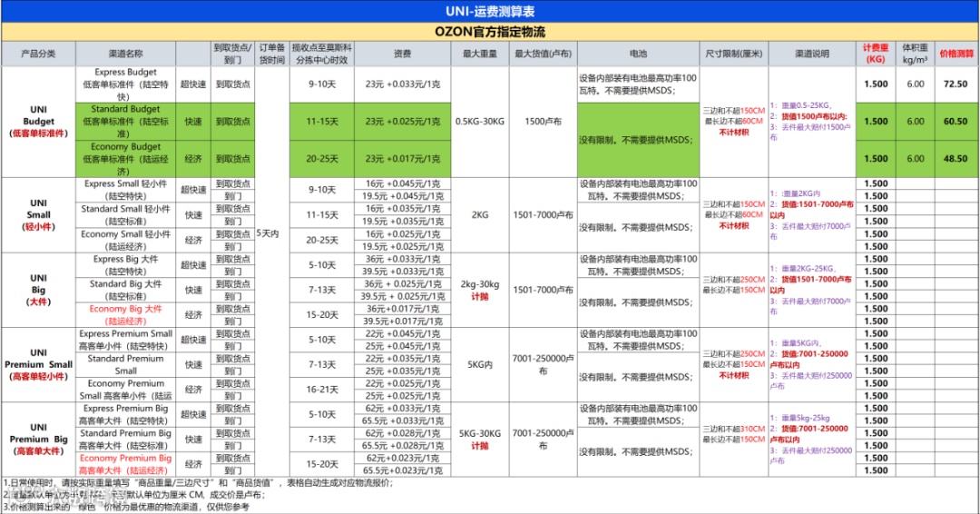Screen dimensions: 980x514
Task: Click the green Standard Budget channel cell
Action: [125, 122]
